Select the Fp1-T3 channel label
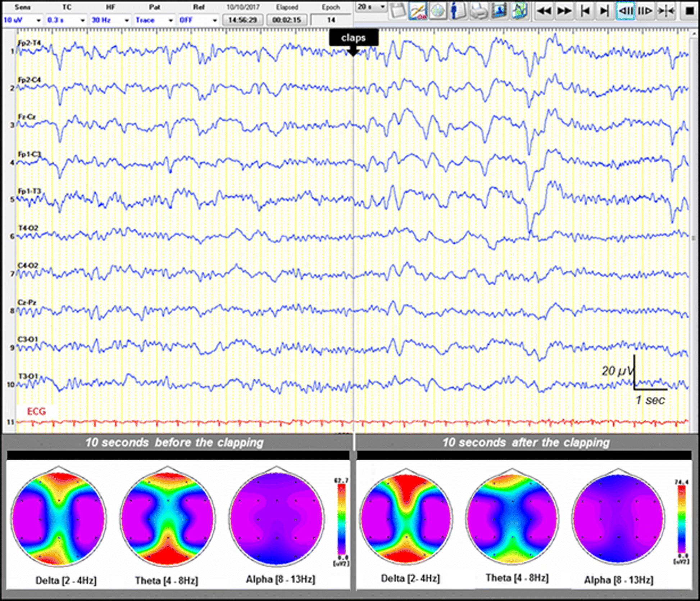This screenshot has width=700, height=601. [29, 191]
